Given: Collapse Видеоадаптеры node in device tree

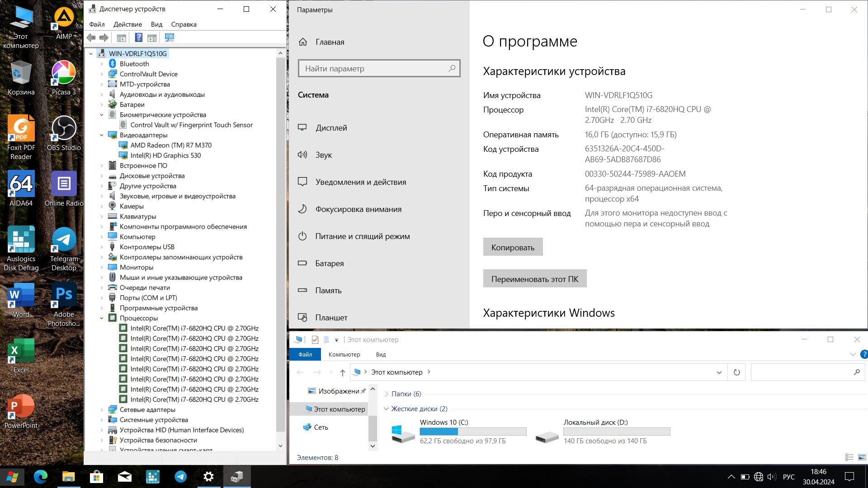Looking at the screenshot, I should point(102,135).
